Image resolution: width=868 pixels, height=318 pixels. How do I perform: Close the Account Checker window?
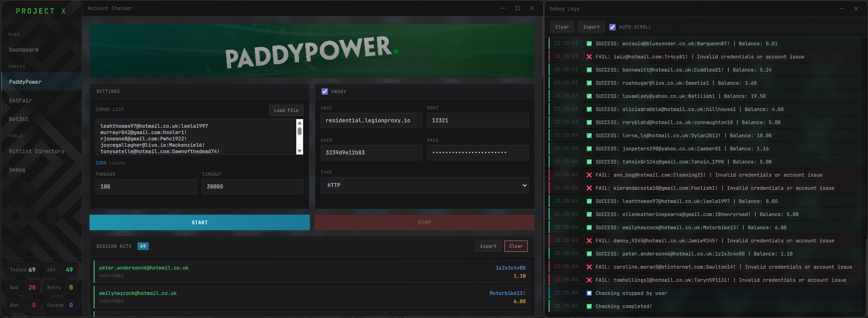click(532, 8)
